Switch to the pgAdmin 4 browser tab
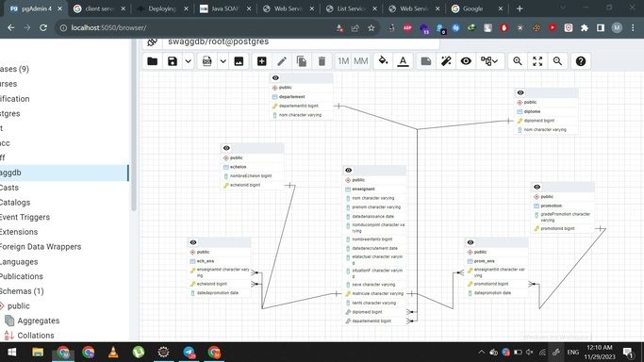Image resolution: width=644 pixels, height=362 pixels. point(36,8)
